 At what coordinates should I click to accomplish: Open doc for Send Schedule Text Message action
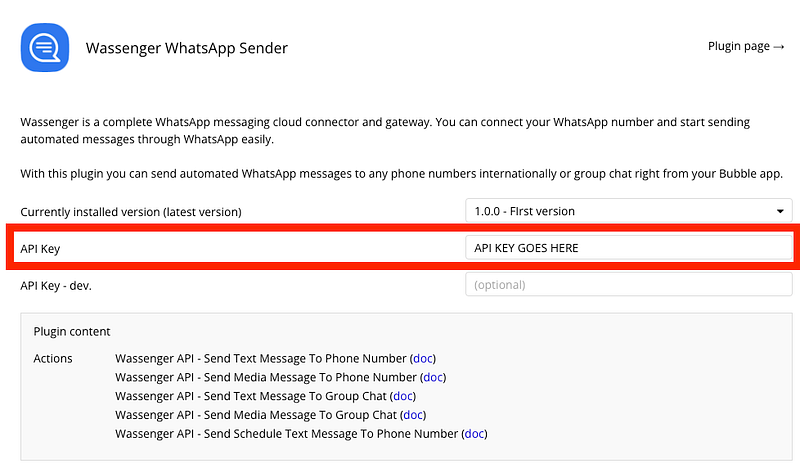(x=474, y=434)
